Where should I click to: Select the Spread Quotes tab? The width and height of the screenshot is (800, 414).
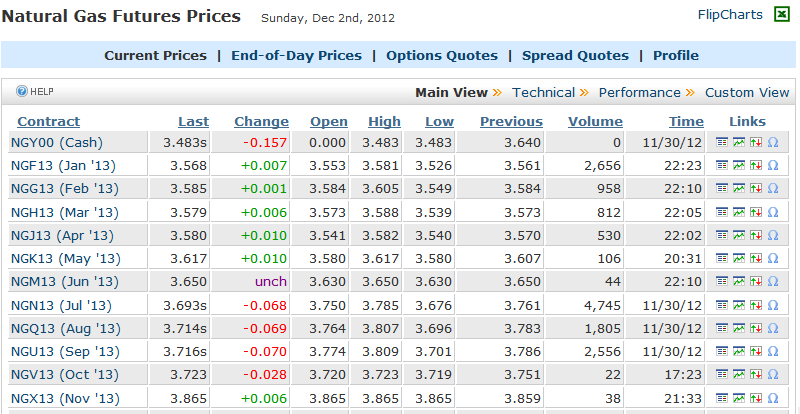click(x=575, y=56)
